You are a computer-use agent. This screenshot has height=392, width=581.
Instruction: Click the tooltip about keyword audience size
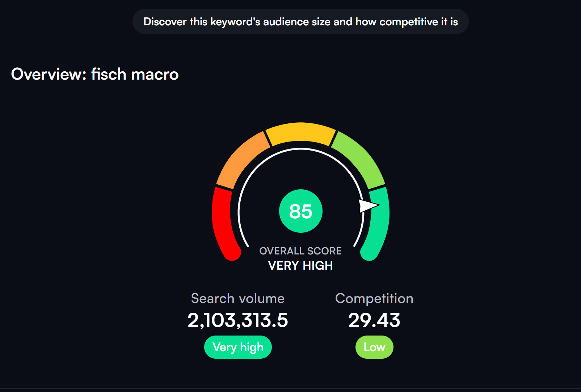point(300,22)
